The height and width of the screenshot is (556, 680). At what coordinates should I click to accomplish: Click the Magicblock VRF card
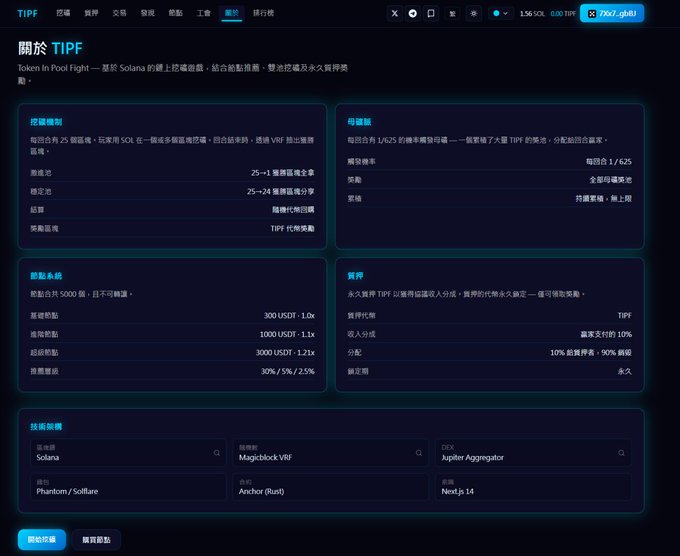[x=331, y=453]
